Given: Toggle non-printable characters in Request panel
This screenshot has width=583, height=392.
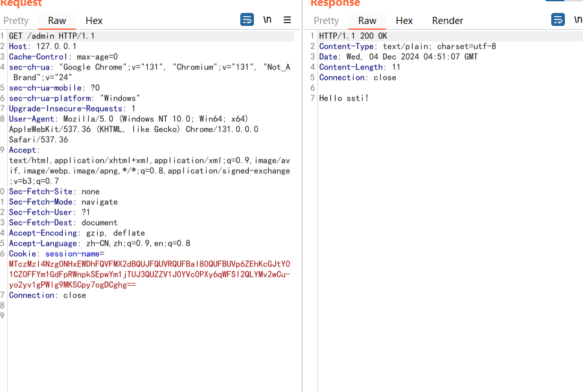Looking at the screenshot, I should tap(267, 20).
